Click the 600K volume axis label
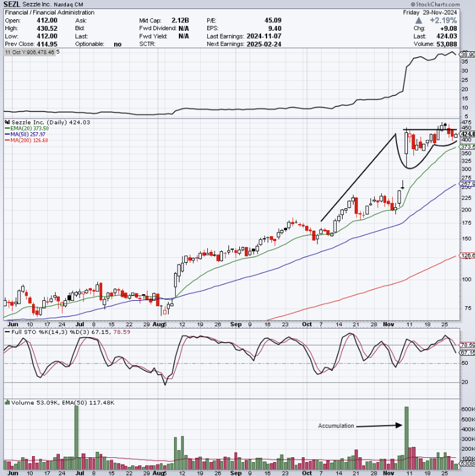Image resolution: width=475 pixels, height=476 pixels. point(468,409)
